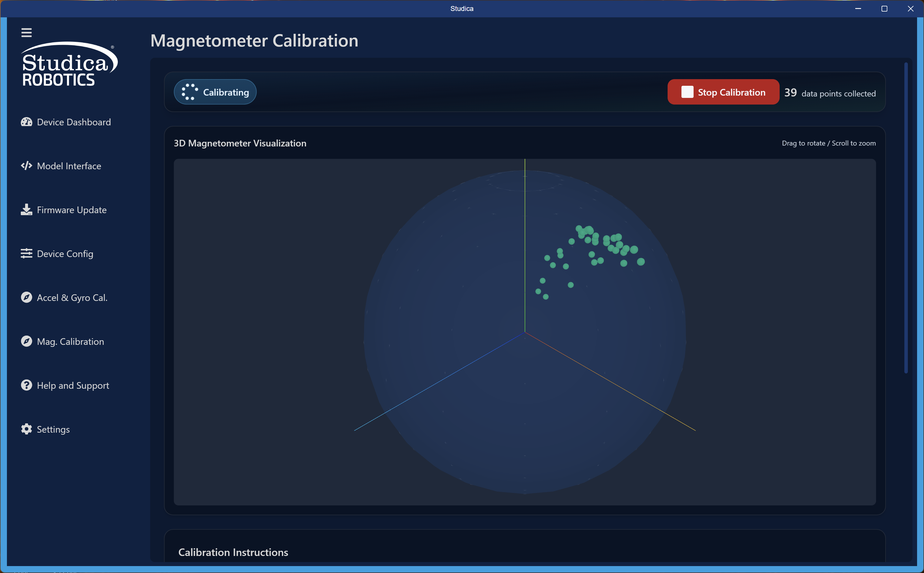Click the Settings gear icon
The image size is (924, 573).
[26, 429]
